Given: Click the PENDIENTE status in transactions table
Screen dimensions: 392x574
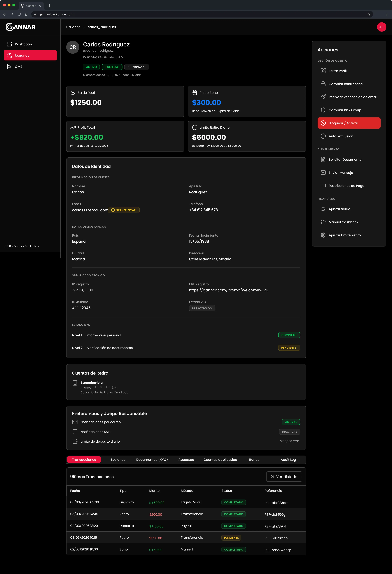Looking at the screenshot, I should [231, 538].
